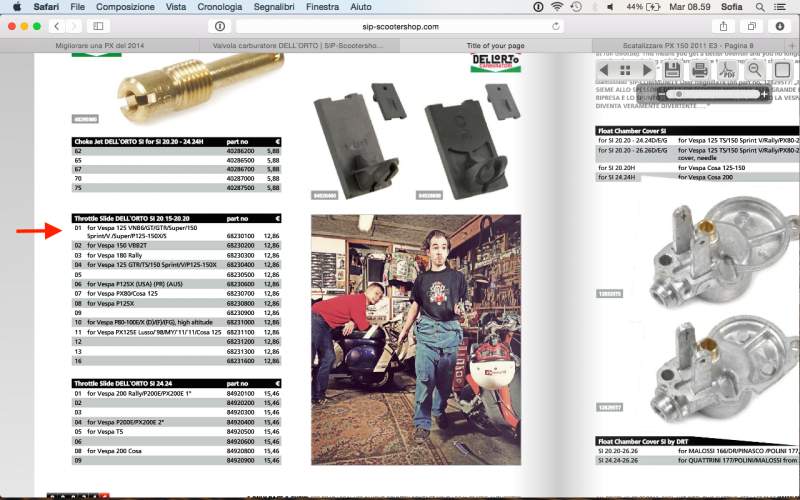Add a new Safari tab
This screenshot has width=800, height=500.
[792, 45]
